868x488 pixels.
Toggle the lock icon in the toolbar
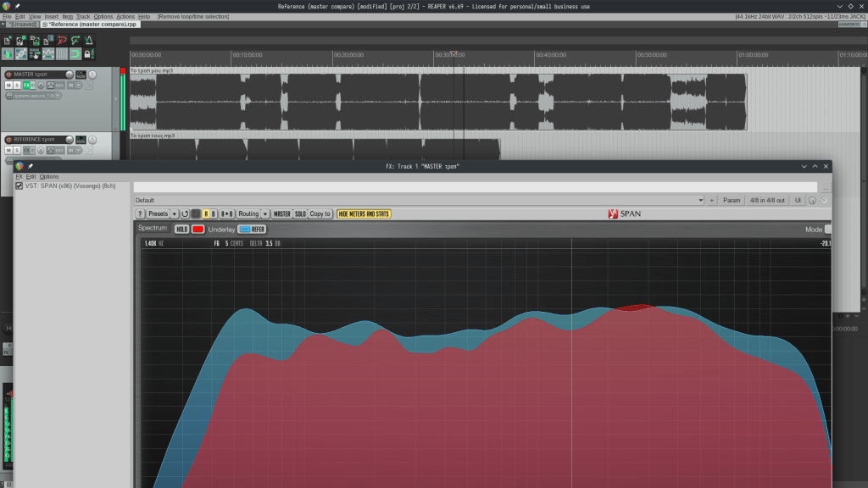point(87,54)
